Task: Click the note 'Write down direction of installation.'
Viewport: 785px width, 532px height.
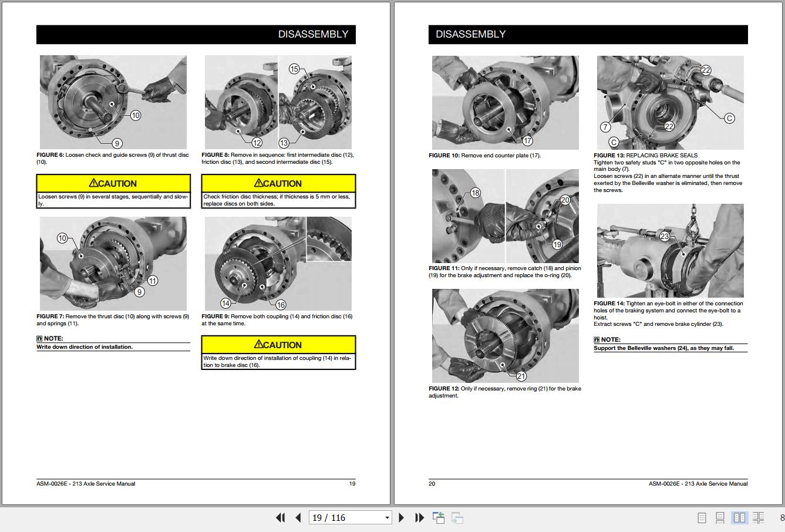Action: [85, 347]
